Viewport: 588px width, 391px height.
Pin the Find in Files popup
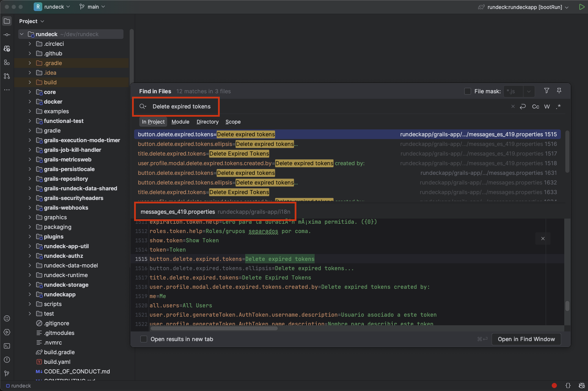559,91
